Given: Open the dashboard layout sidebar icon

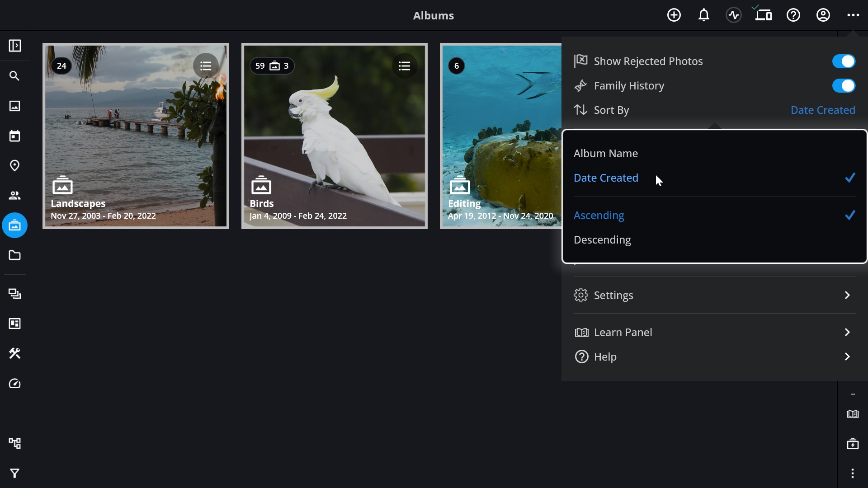Looking at the screenshot, I should [15, 324].
